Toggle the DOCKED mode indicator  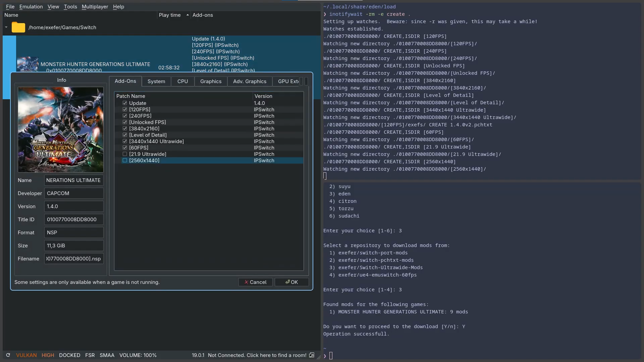69,355
